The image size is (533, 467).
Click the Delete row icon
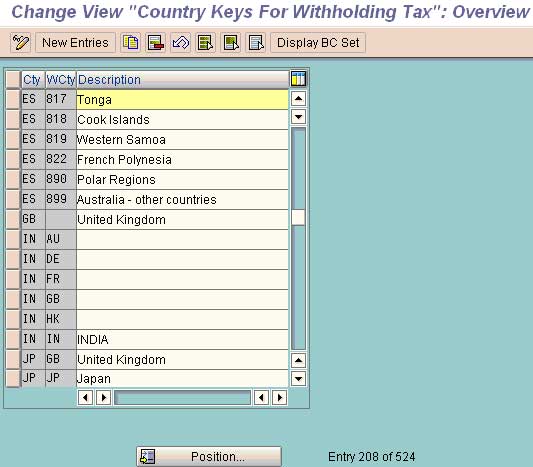point(156,43)
